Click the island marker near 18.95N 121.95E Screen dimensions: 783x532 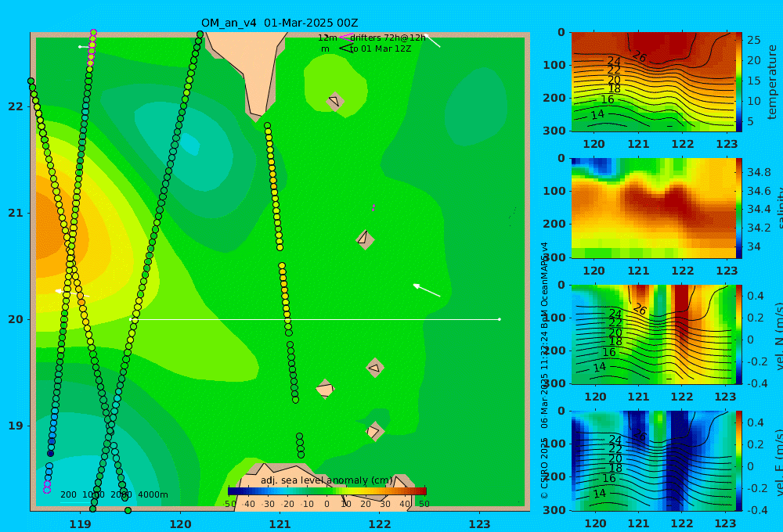tap(374, 432)
